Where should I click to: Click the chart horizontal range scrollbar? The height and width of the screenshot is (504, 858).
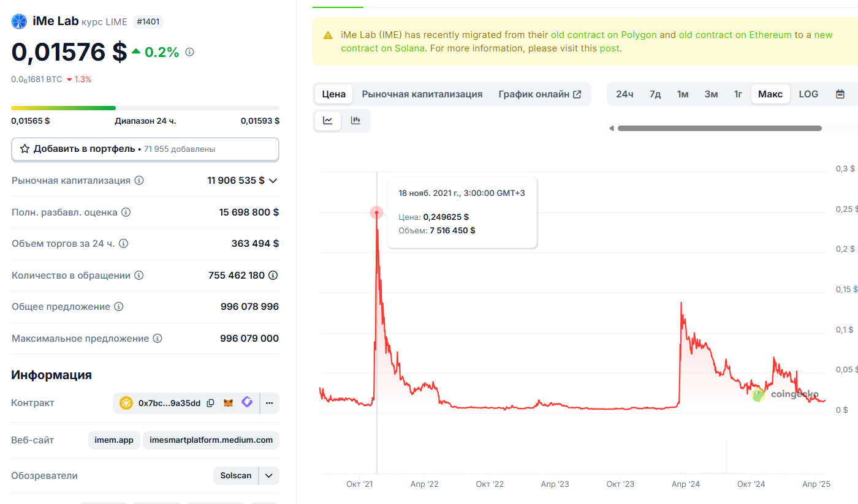coord(719,129)
